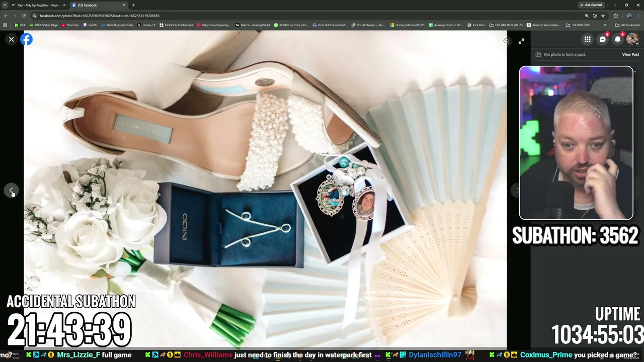Open the Kick Plus bookmark

click(476, 25)
